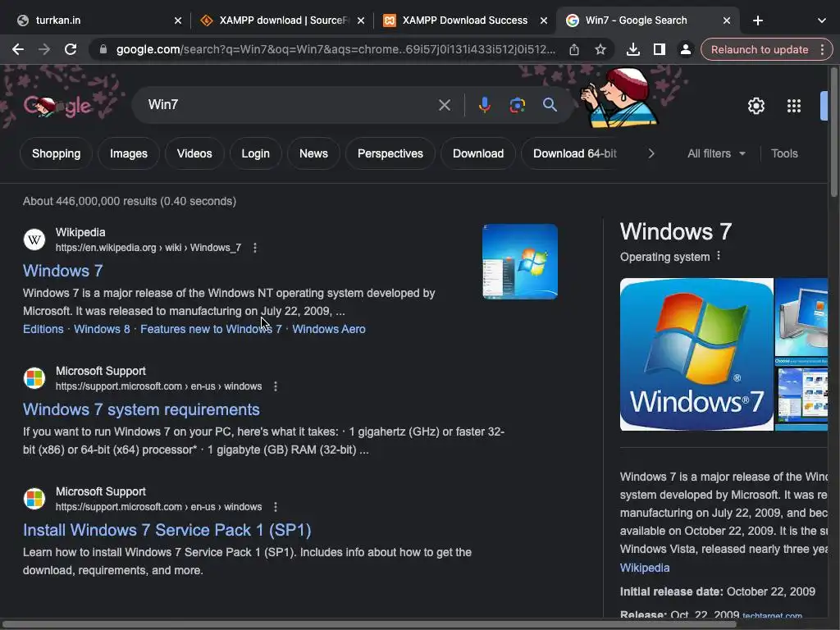Image resolution: width=840 pixels, height=630 pixels.
Task: Open Chrome three-dot menu beside Relaunch
Action: pos(822,49)
